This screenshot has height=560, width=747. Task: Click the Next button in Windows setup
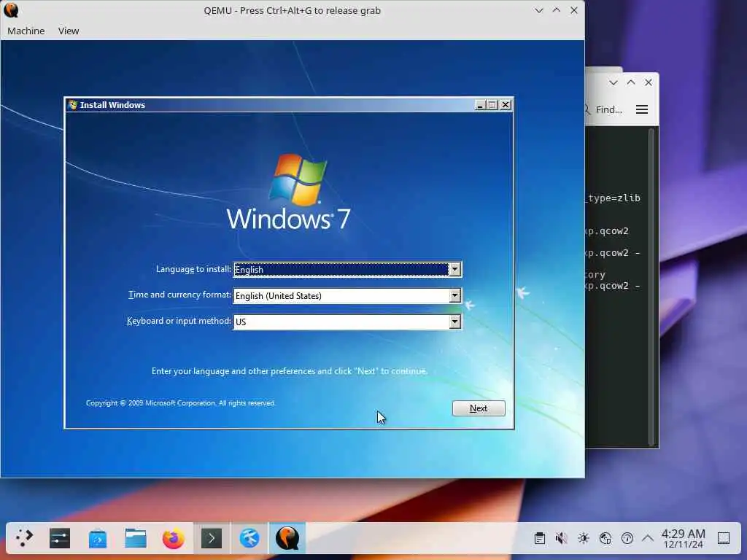coord(479,408)
